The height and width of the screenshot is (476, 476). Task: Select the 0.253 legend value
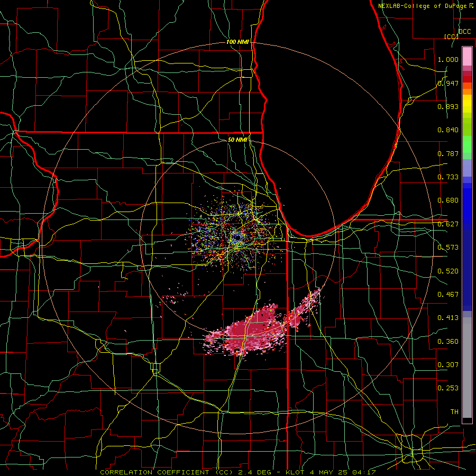tap(448, 388)
